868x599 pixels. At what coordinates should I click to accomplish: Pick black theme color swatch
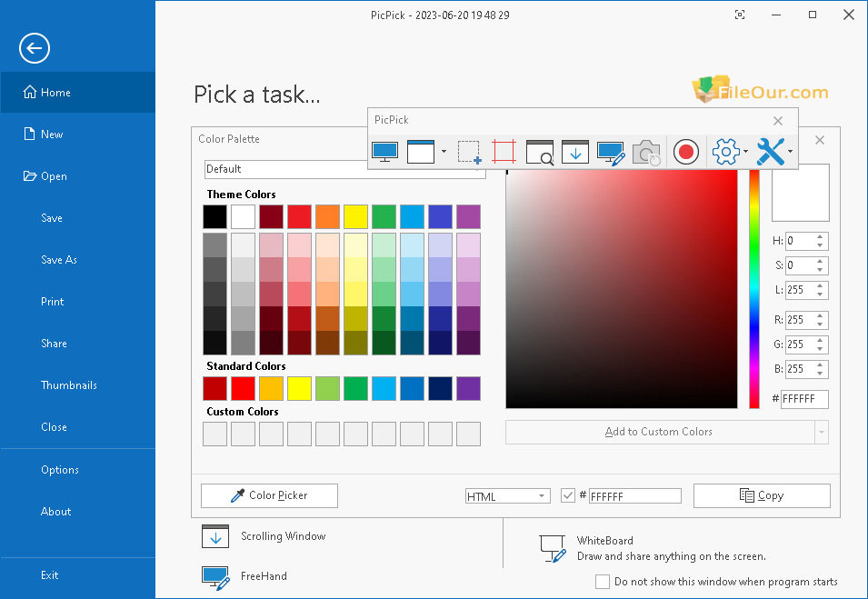click(x=215, y=216)
